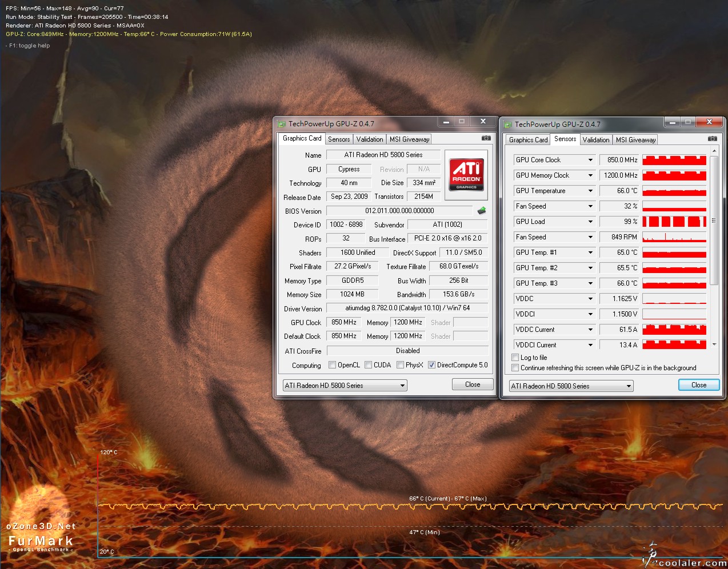Select Sensors tab in right GPU-Z window

(565, 139)
